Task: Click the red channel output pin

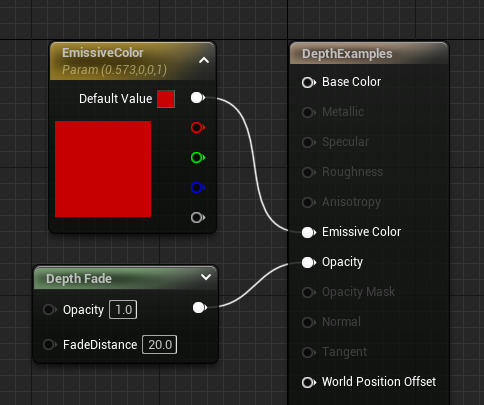Action: tap(198, 128)
